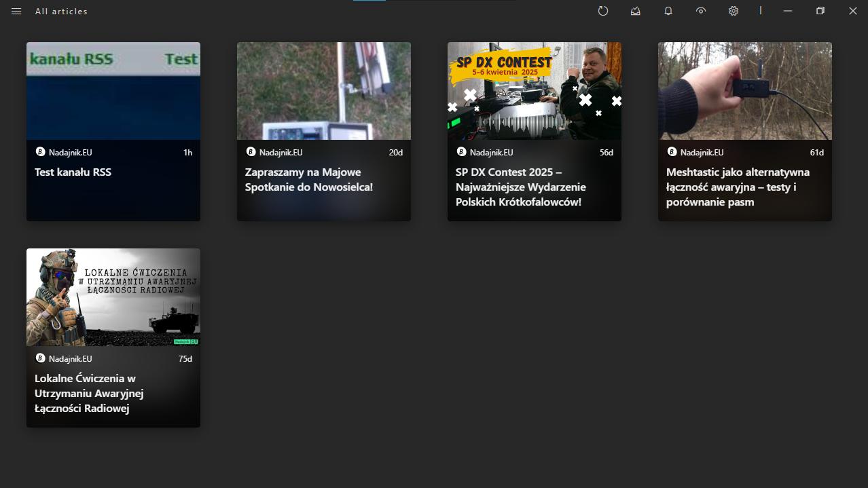Click the Nadajnik.EU favicon on the SP DX Contest card
Viewport: 868px width, 488px height.
(x=461, y=152)
